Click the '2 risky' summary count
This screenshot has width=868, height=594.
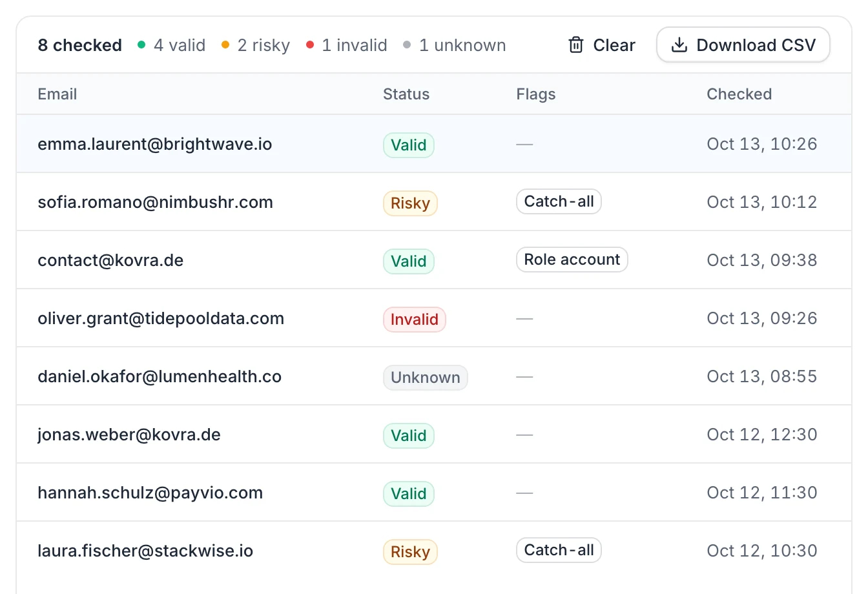[x=256, y=45]
